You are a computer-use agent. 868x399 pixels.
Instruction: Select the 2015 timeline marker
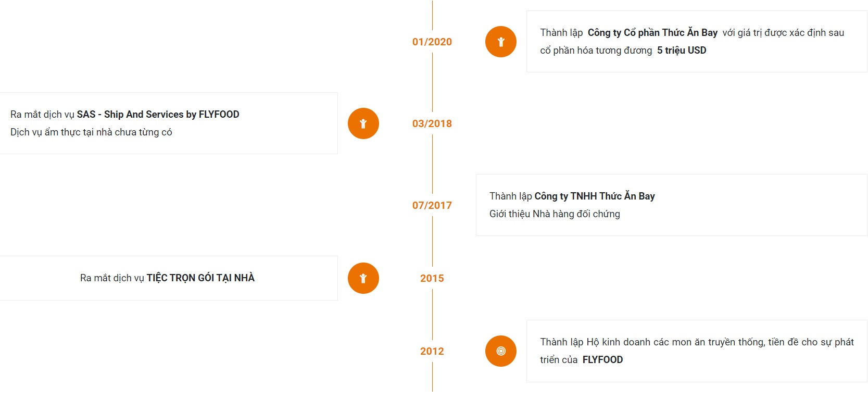(x=432, y=278)
